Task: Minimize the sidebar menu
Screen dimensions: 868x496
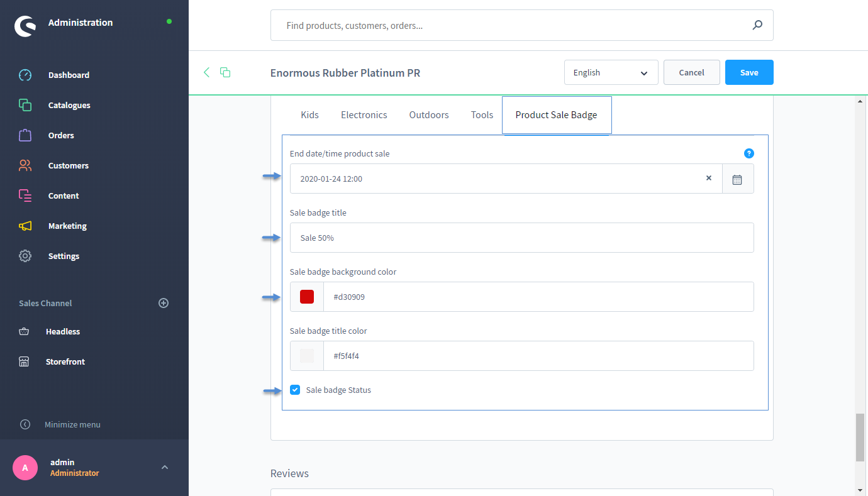Action: [x=60, y=424]
